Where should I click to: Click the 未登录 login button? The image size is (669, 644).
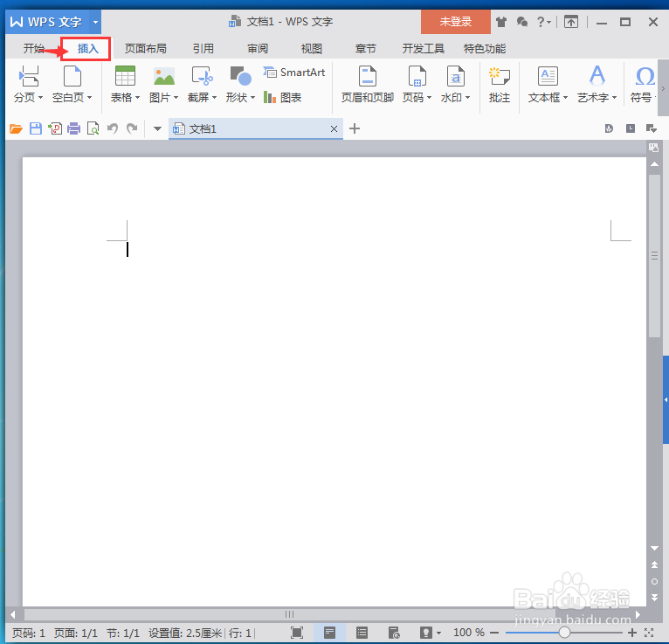point(456,22)
